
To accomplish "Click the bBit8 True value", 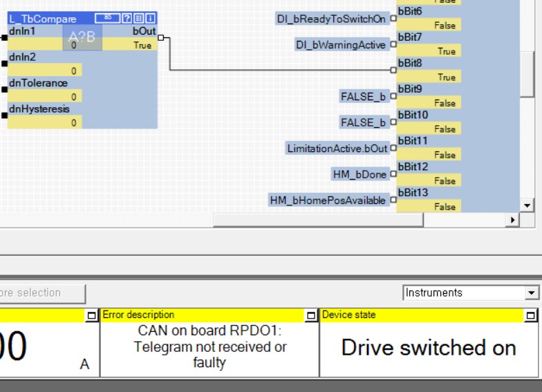I will coord(429,77).
